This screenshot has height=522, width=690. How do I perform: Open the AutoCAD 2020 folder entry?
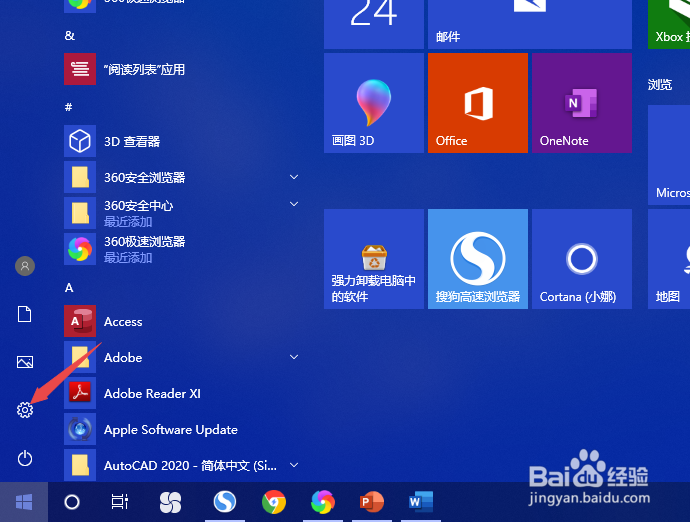pyautogui.click(x=183, y=465)
